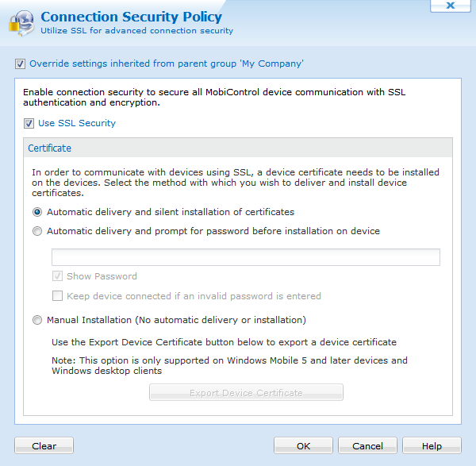Image resolution: width=476 pixels, height=466 pixels.
Task: Click the Export Device Certificate button
Action: [x=246, y=392]
